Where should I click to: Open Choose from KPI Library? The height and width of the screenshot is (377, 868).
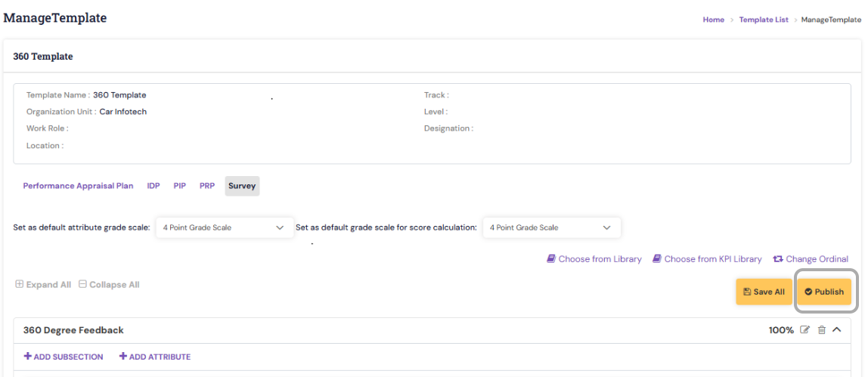(x=707, y=258)
